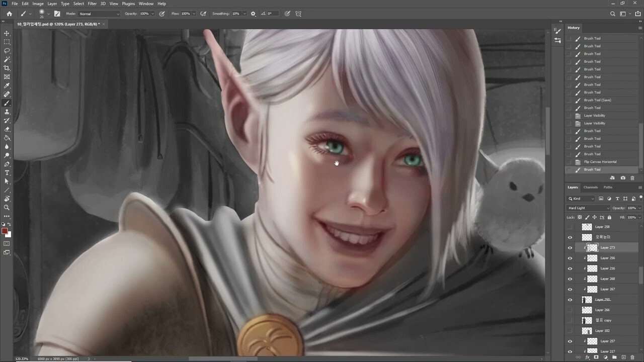This screenshot has width=644, height=362.
Task: Expand the layer filter Kind dropdown
Action: tap(581, 199)
